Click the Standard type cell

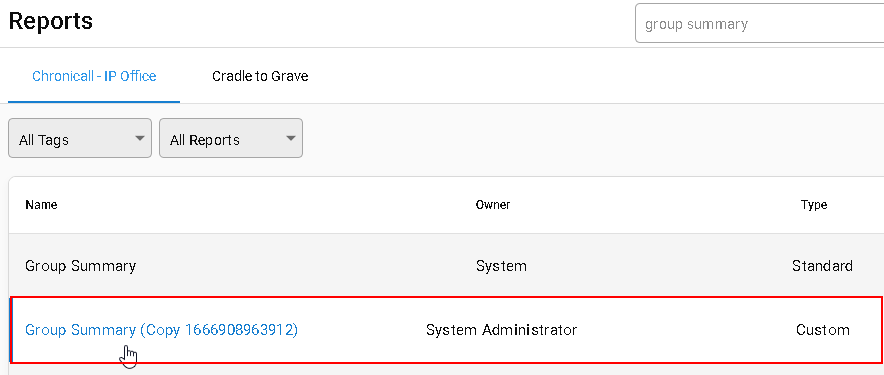(x=822, y=266)
